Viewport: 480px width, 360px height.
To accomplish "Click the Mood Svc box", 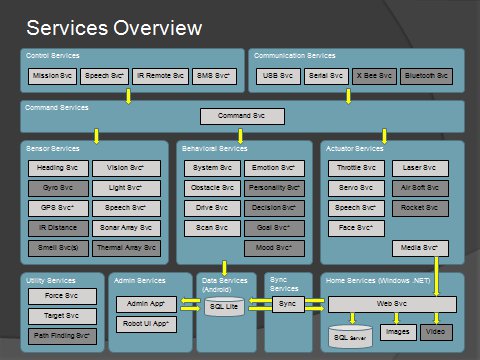I will click(x=274, y=248).
